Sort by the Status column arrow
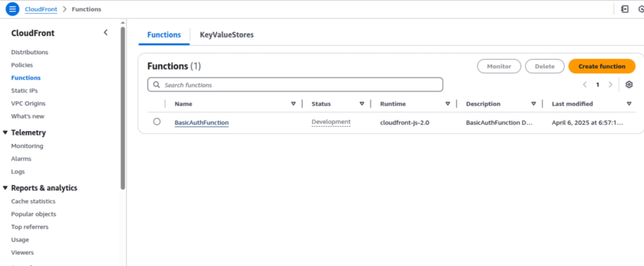This screenshot has width=644, height=266. click(x=362, y=104)
